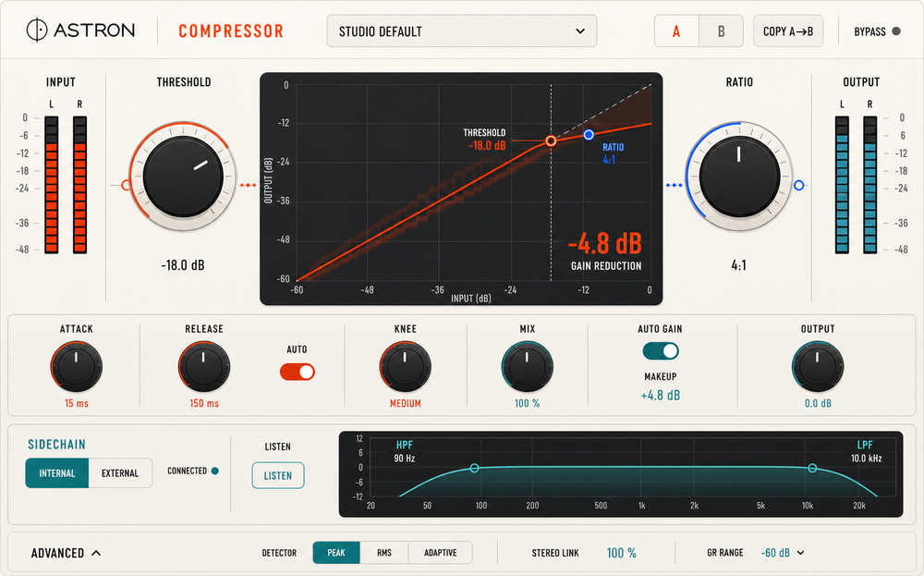924x576 pixels.
Task: Toggle the Auto release switch
Action: (297, 372)
